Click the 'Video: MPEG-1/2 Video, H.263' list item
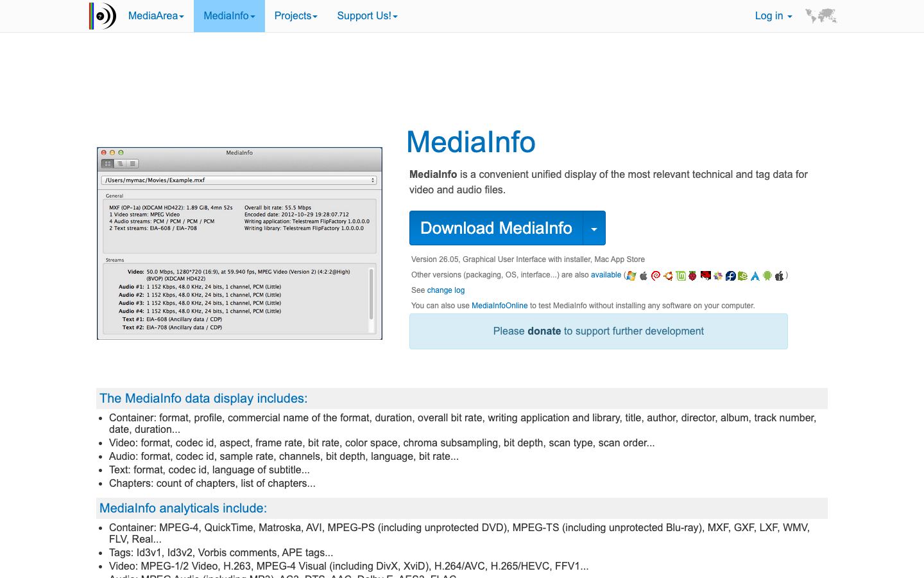This screenshot has height=578, width=924. 348,566
